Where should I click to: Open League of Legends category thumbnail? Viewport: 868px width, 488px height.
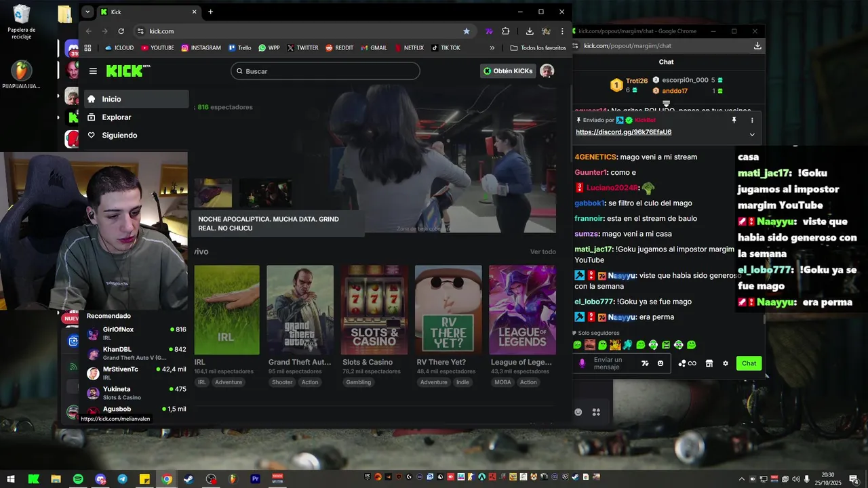tap(522, 310)
